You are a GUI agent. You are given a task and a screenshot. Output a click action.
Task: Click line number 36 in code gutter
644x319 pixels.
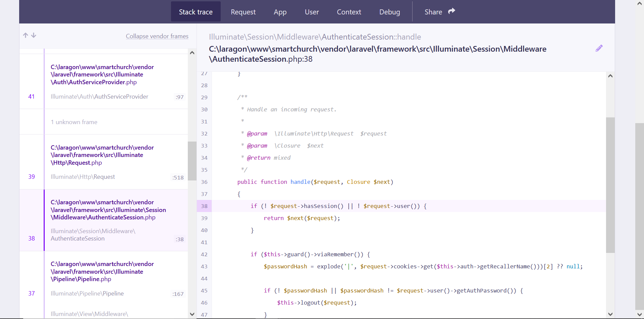point(204,182)
